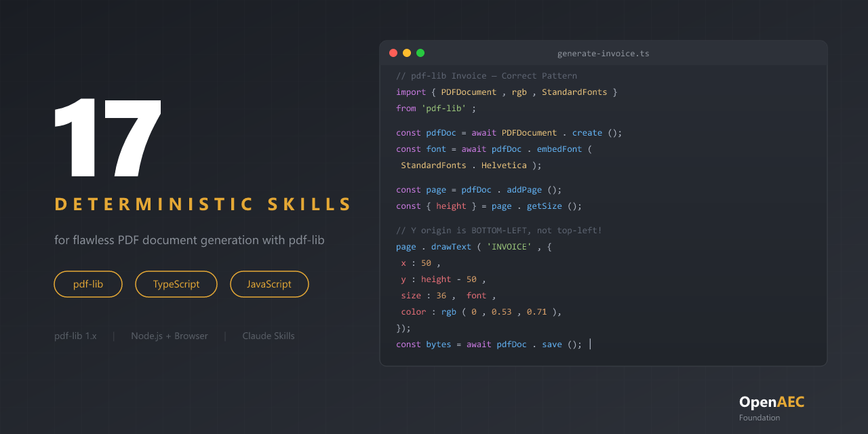Click the orange DETERMINISTIC SKILLS heading

[x=202, y=203]
